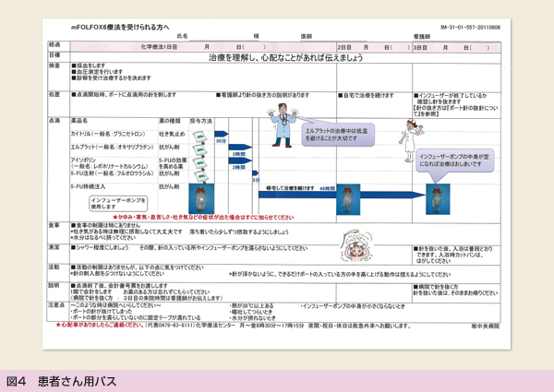
Task: Click the doctor illustration
Action: click(x=283, y=125)
